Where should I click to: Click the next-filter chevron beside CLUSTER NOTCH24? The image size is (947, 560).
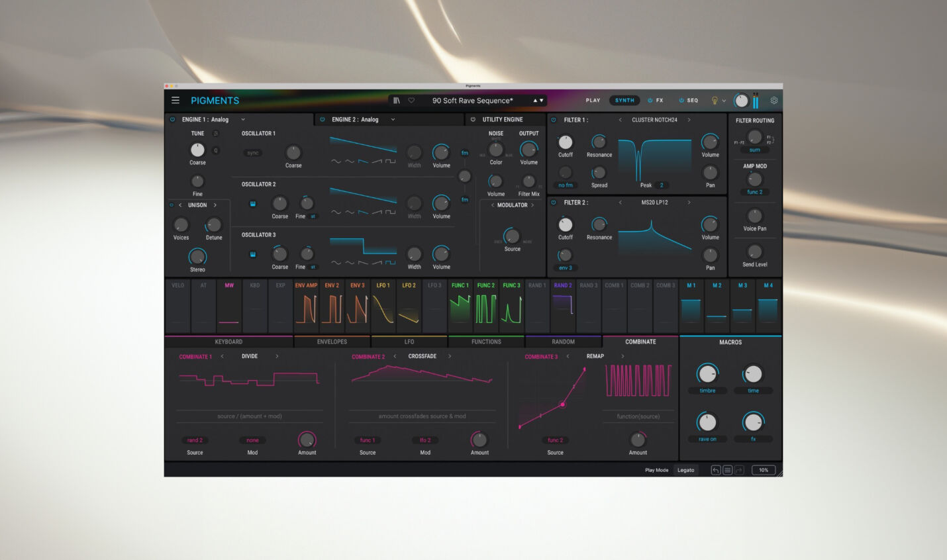pyautogui.click(x=689, y=120)
